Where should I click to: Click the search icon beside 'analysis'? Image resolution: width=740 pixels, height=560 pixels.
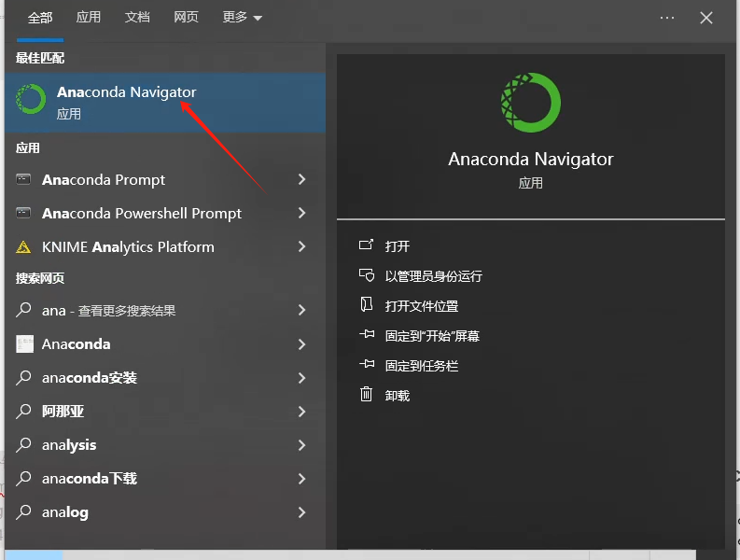click(x=23, y=445)
